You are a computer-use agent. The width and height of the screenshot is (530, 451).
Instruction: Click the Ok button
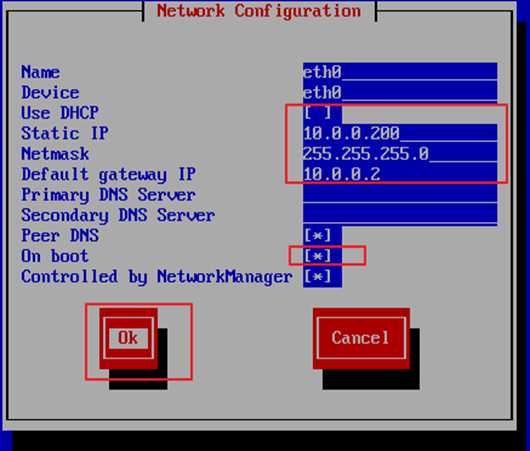pyautogui.click(x=128, y=338)
